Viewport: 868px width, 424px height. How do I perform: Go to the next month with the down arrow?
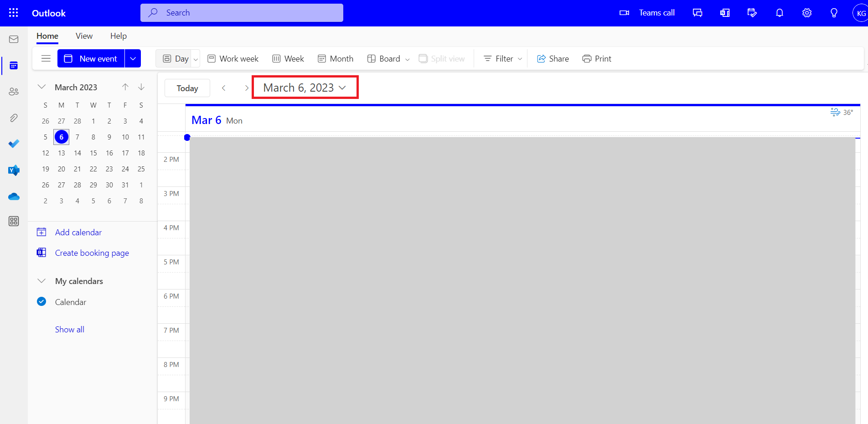(x=141, y=87)
